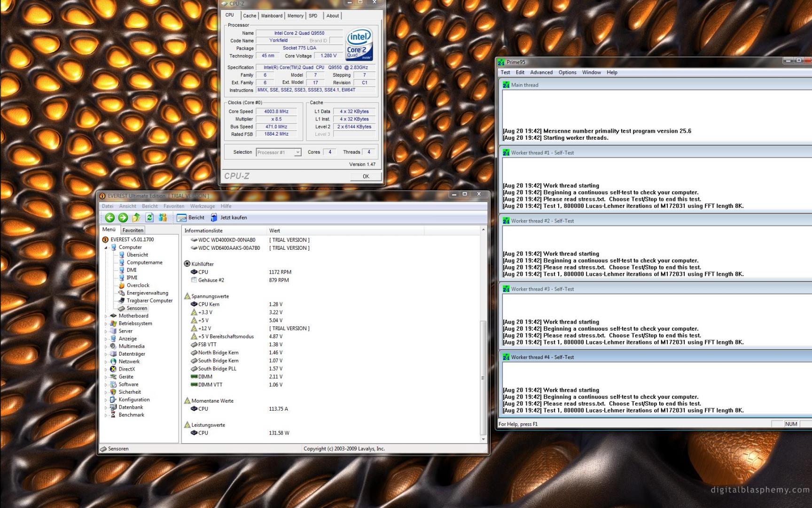812x508 pixels.
Task: Switch to Favoriten tab in EVEREST
Action: click(x=133, y=230)
